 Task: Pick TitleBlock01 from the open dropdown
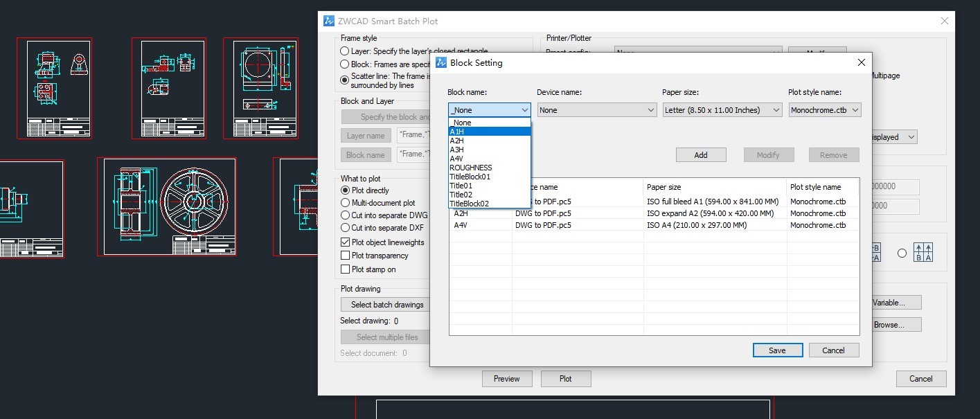point(489,177)
